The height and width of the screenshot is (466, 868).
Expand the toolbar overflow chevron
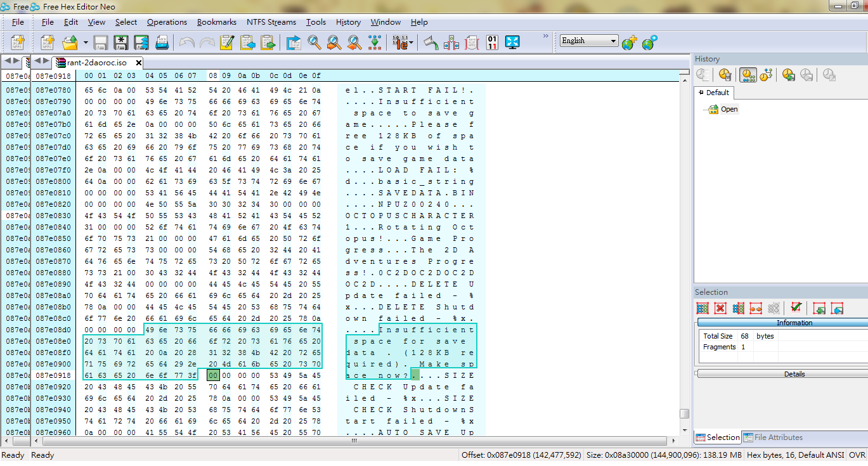(x=545, y=36)
